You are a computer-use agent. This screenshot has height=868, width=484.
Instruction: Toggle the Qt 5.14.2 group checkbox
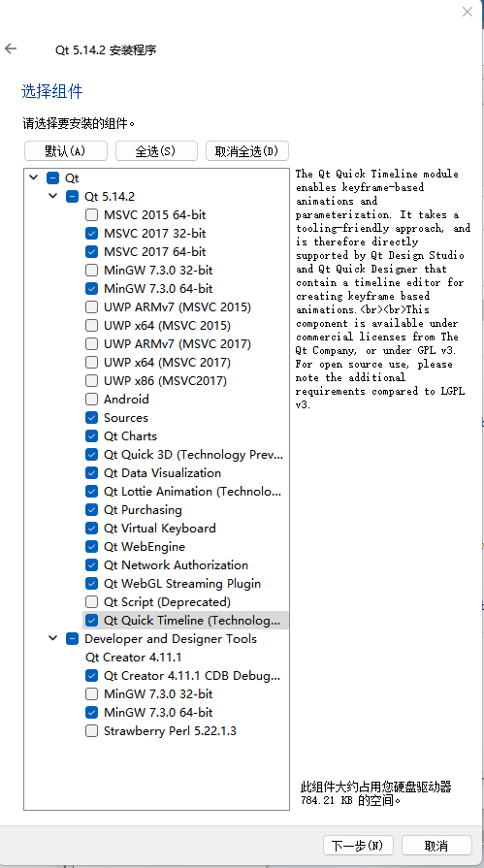click(72, 196)
